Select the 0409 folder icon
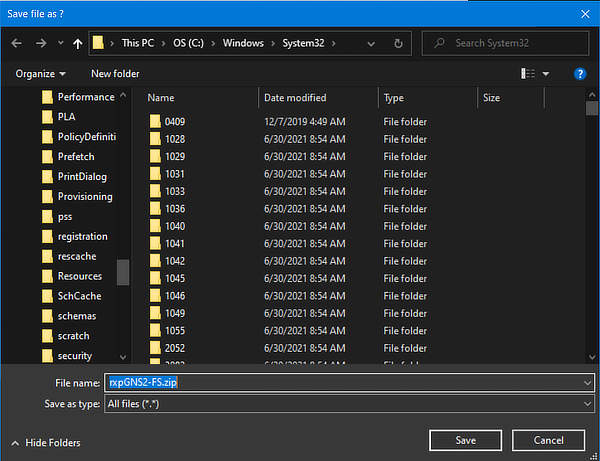 pyautogui.click(x=155, y=121)
